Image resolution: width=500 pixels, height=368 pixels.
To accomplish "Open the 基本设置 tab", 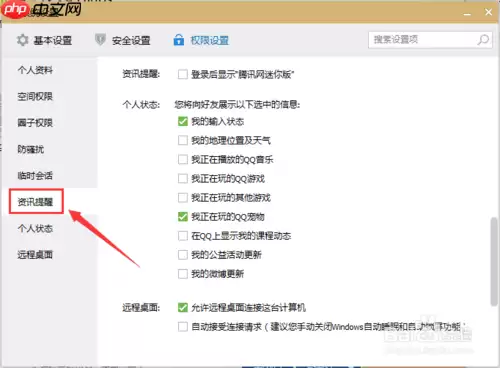I will [x=45, y=40].
